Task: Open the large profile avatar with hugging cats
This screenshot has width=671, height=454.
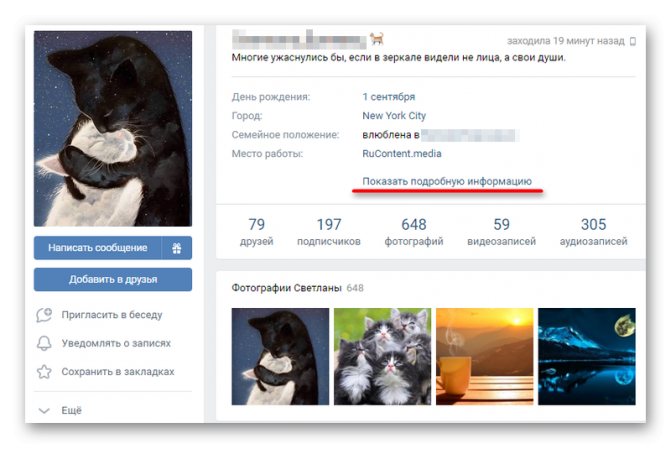Action: 113,128
